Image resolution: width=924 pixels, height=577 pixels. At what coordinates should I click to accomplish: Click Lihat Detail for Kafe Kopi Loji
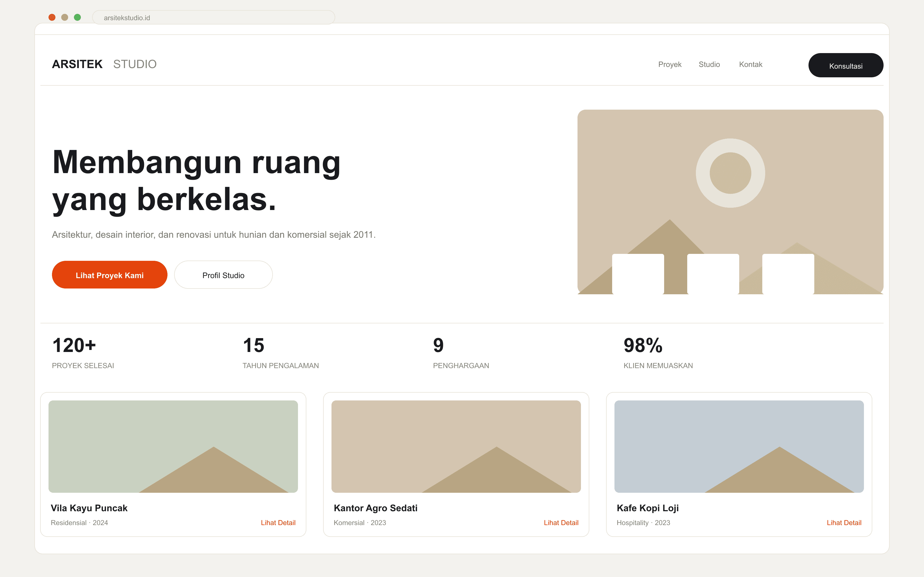tap(844, 523)
